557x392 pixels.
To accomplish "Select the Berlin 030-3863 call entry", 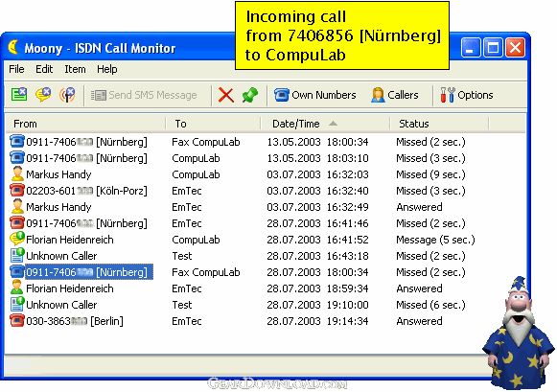I will tap(265, 321).
